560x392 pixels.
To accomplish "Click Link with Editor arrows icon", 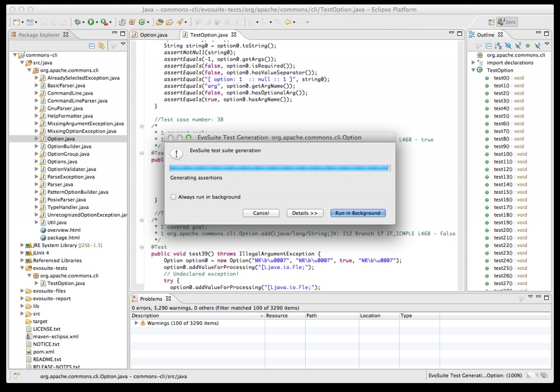I will point(101,46).
